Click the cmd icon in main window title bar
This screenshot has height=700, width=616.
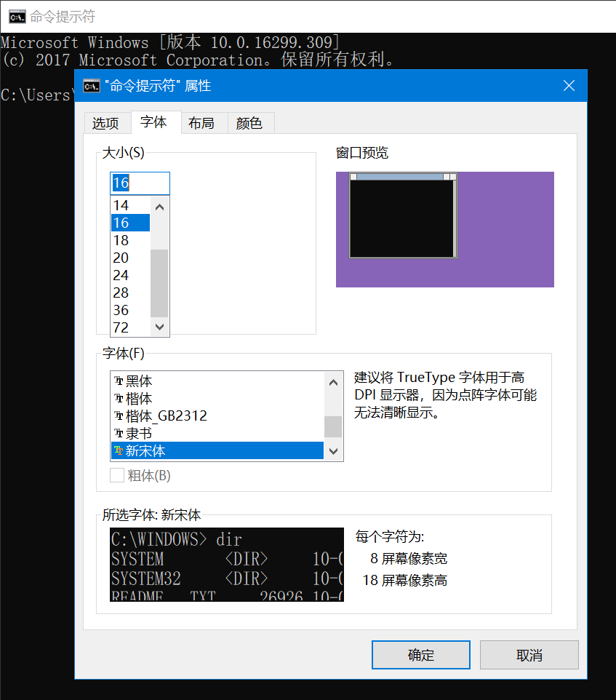point(17,17)
